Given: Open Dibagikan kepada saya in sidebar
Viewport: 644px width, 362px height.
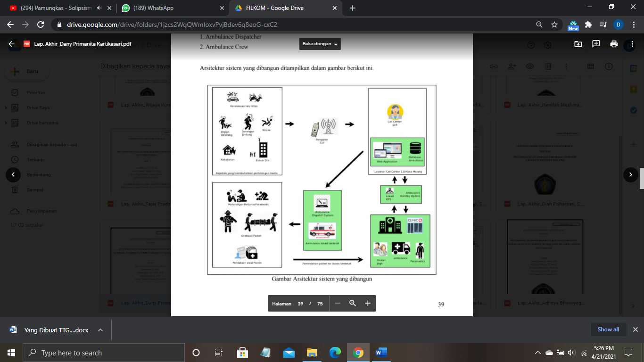Looking at the screenshot, I should [x=51, y=145].
